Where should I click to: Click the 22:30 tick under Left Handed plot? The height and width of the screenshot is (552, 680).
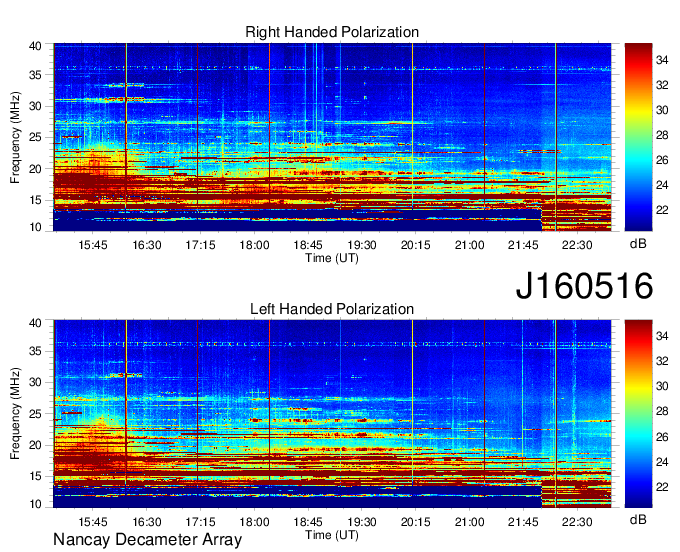point(577,521)
